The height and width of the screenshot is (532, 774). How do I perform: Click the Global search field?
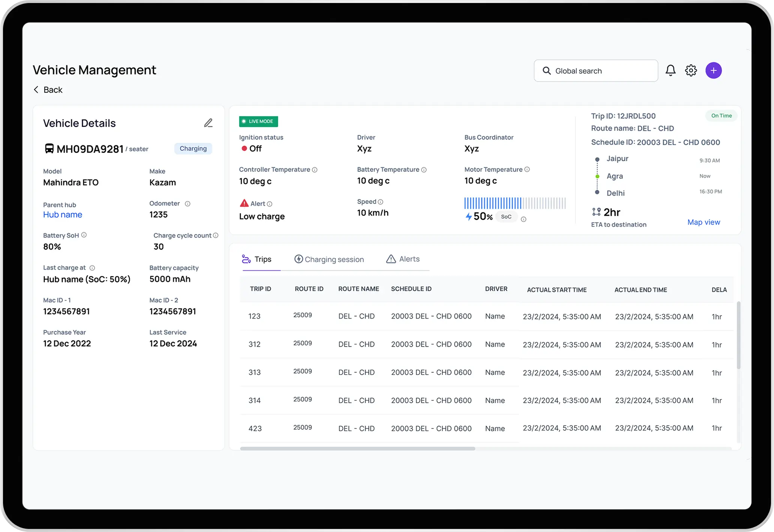(x=596, y=71)
